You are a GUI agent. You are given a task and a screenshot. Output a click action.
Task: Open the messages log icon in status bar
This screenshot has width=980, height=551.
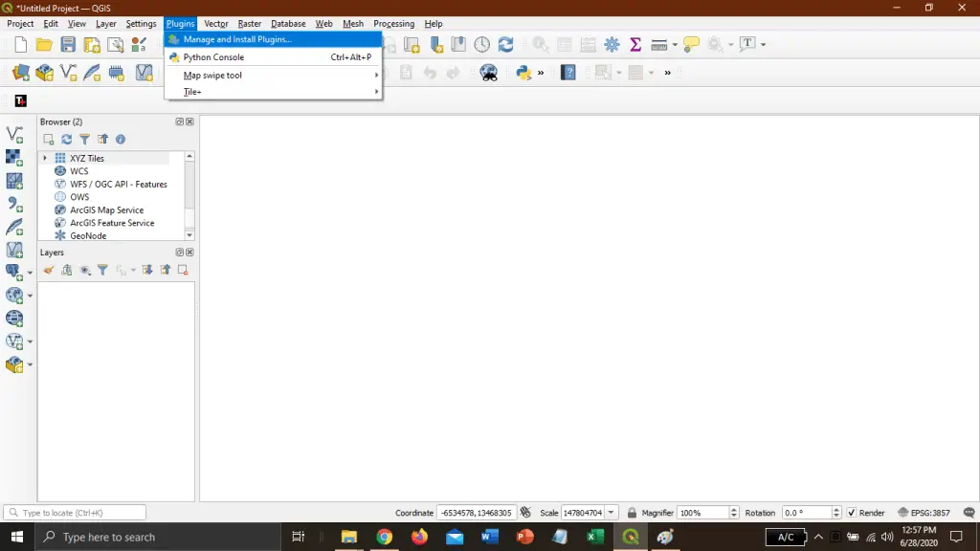[x=969, y=513]
